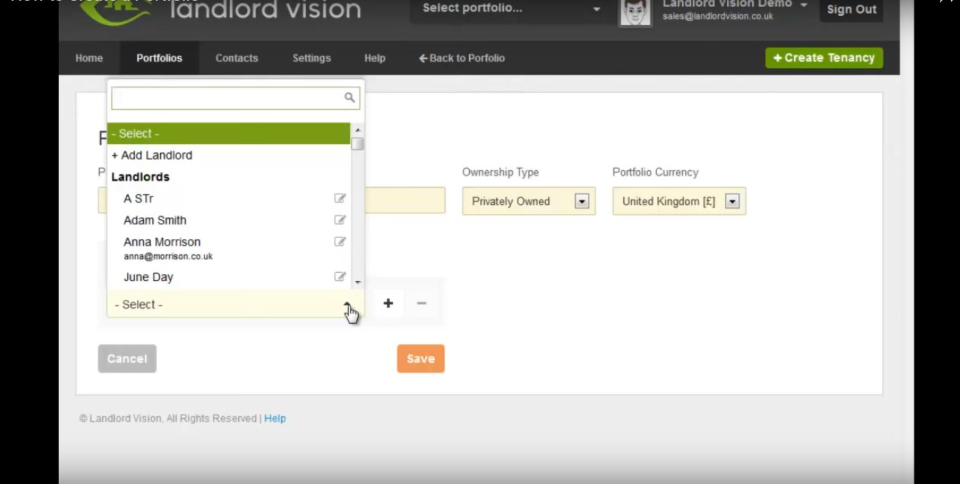The height and width of the screenshot is (484, 960).
Task: Open the account menu arrow beside Landlord Vision Demo
Action: 803,5
